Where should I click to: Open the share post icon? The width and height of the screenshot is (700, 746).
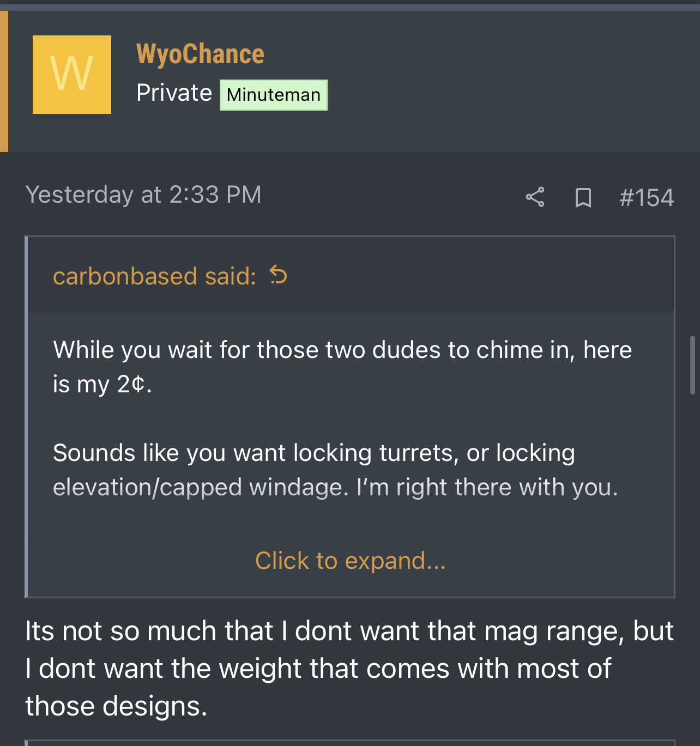[x=535, y=197]
